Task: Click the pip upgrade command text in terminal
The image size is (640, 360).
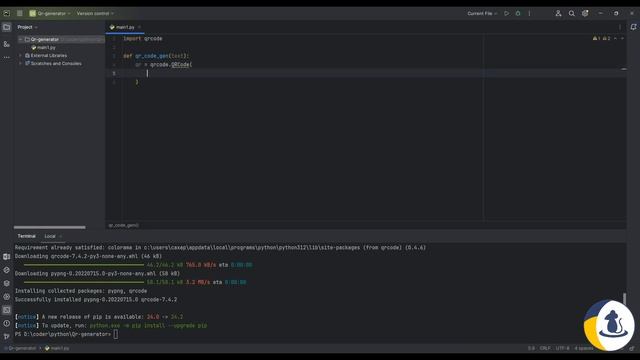Action: click(149, 326)
